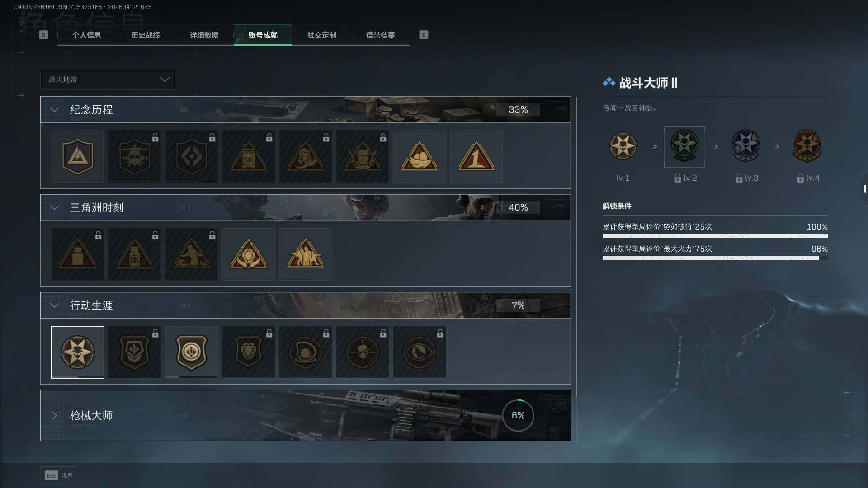Click the E next-tab key button
Screen dimensions: 868x488
pos(424,35)
